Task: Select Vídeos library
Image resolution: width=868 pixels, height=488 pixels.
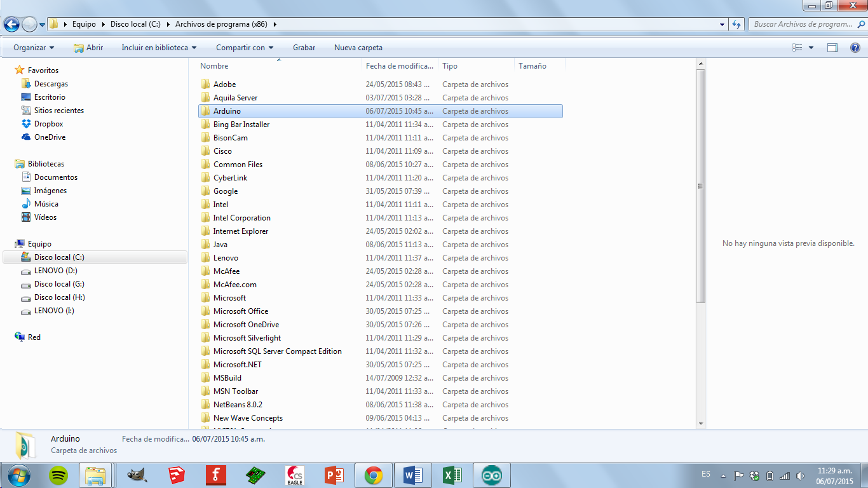Action: (45, 217)
